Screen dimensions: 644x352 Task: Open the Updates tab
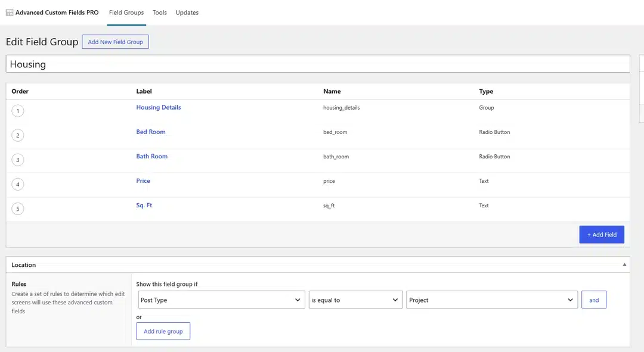(x=187, y=13)
